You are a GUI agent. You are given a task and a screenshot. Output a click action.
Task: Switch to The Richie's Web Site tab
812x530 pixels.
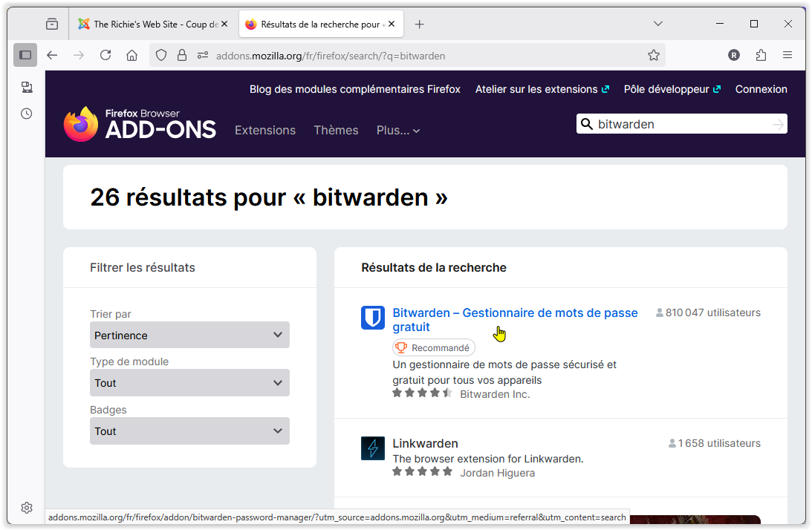click(154, 24)
